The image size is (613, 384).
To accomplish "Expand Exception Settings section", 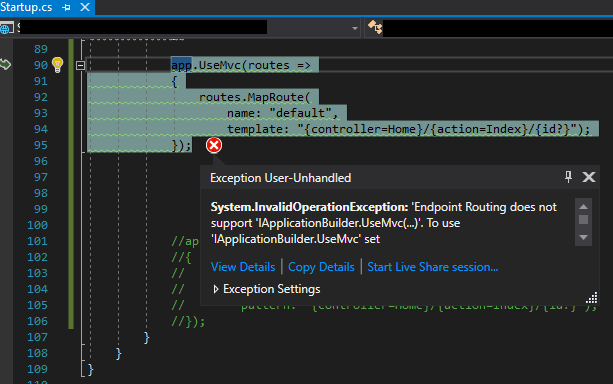I will pyautogui.click(x=215, y=289).
